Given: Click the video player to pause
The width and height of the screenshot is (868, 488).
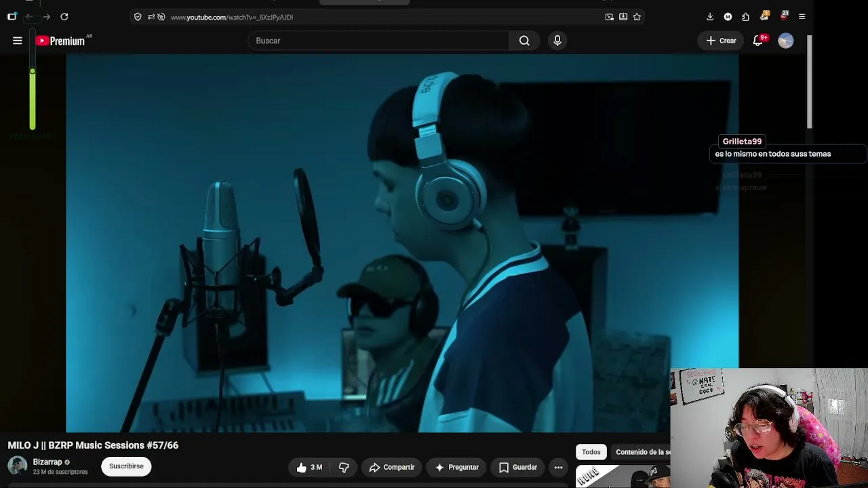Looking at the screenshot, I should [402, 243].
